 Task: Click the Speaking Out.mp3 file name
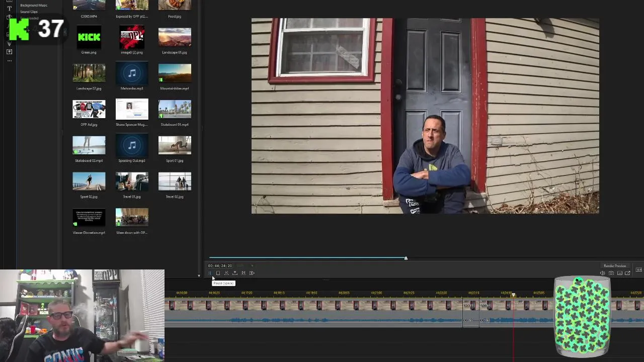(132, 161)
